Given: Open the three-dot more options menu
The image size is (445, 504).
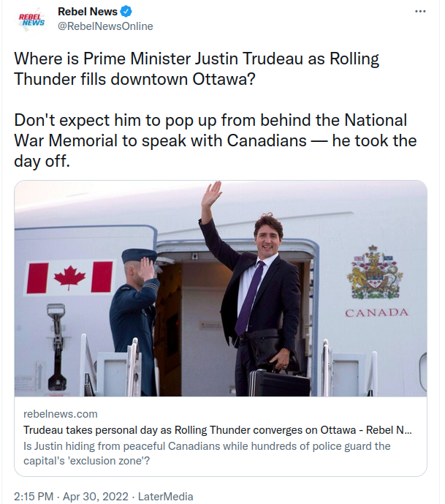Looking at the screenshot, I should coord(420,12).
